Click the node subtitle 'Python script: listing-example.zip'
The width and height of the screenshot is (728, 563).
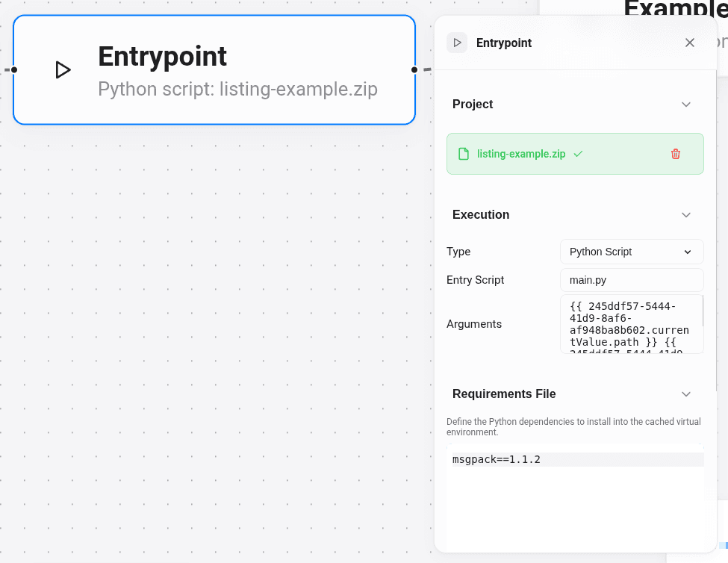237,89
